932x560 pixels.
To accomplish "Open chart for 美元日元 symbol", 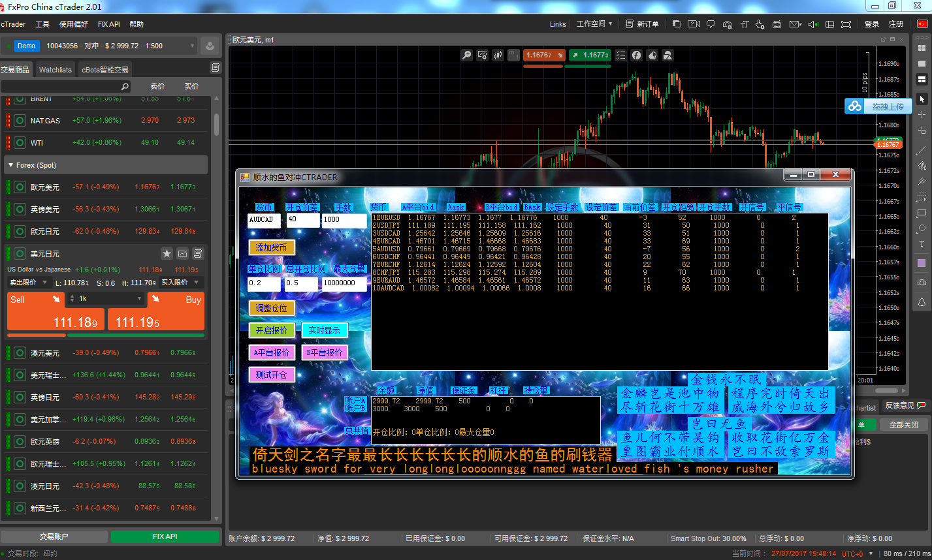I will (x=183, y=253).
